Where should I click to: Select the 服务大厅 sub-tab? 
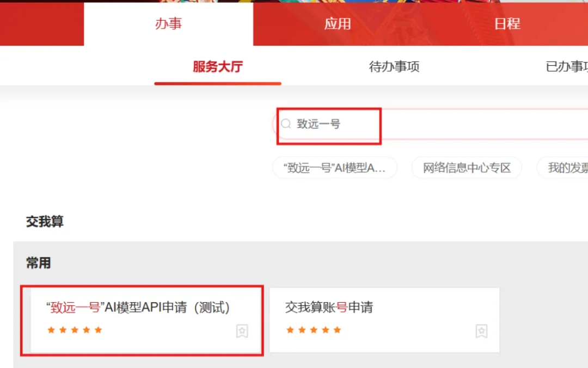coord(218,67)
